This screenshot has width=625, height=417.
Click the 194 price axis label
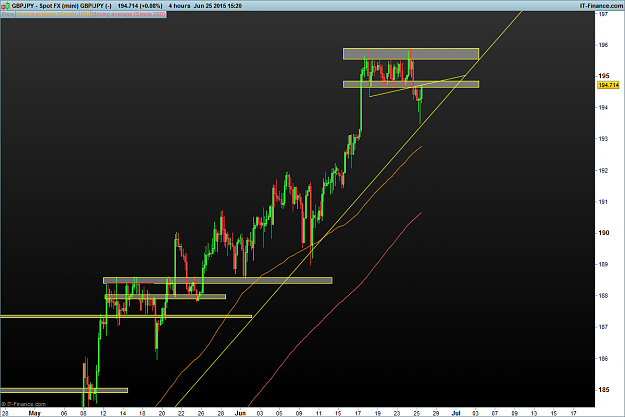pos(603,107)
